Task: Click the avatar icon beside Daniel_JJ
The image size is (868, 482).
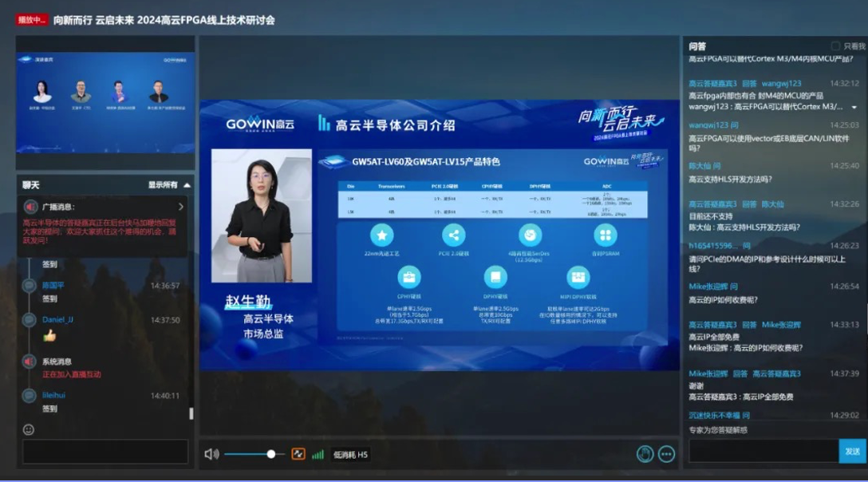Action: [30, 320]
